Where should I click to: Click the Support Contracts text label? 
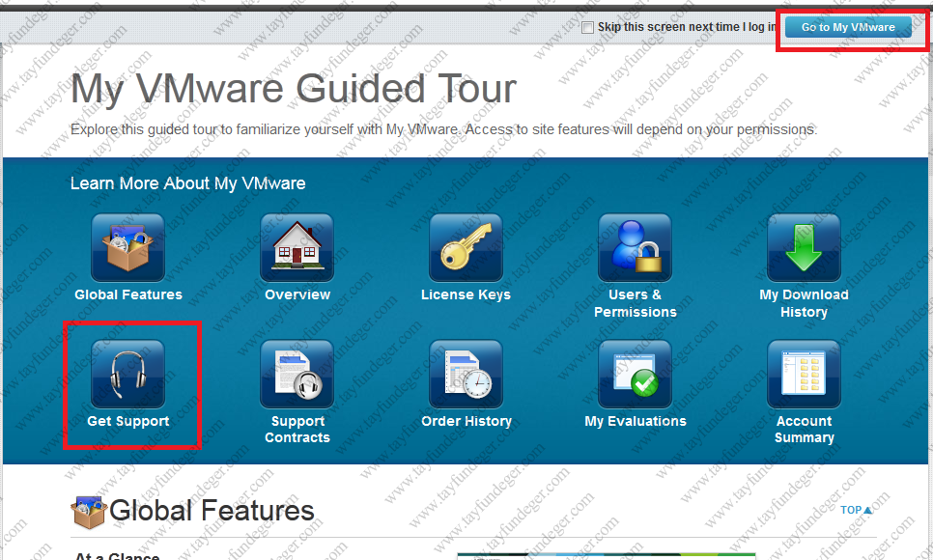click(297, 429)
